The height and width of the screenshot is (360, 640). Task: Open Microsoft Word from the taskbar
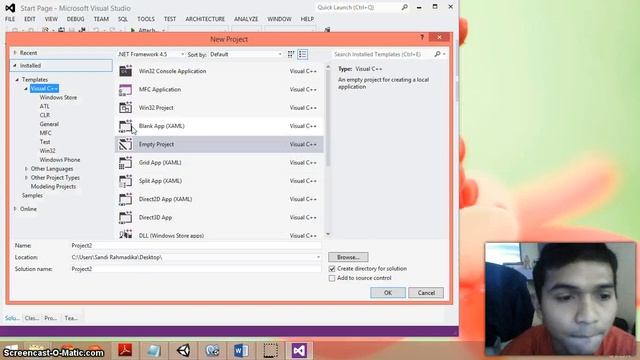point(241,350)
